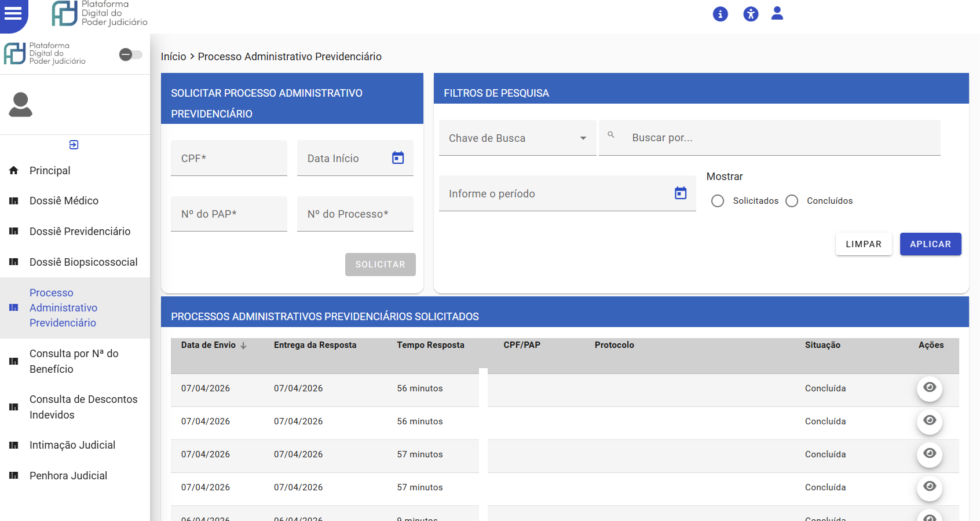This screenshot has height=521, width=980.
Task: Toggle the sidebar theme switch
Action: [131, 54]
